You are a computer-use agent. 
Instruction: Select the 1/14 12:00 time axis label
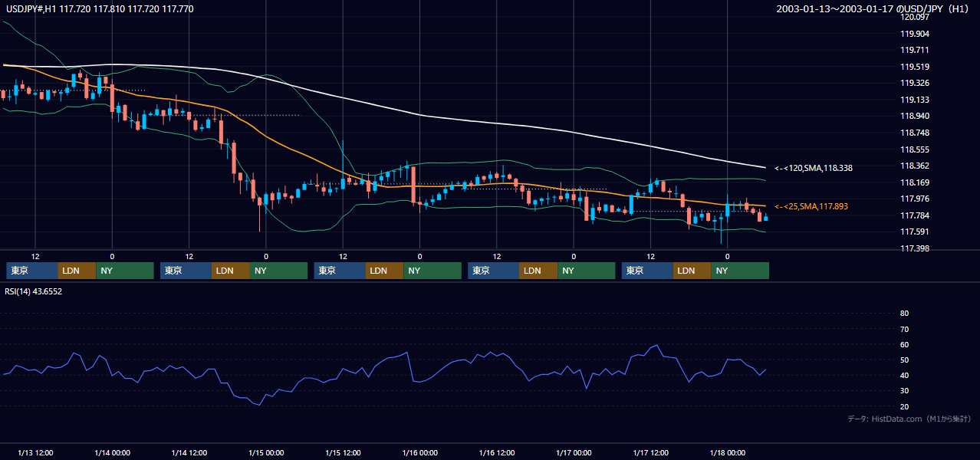tap(189, 452)
